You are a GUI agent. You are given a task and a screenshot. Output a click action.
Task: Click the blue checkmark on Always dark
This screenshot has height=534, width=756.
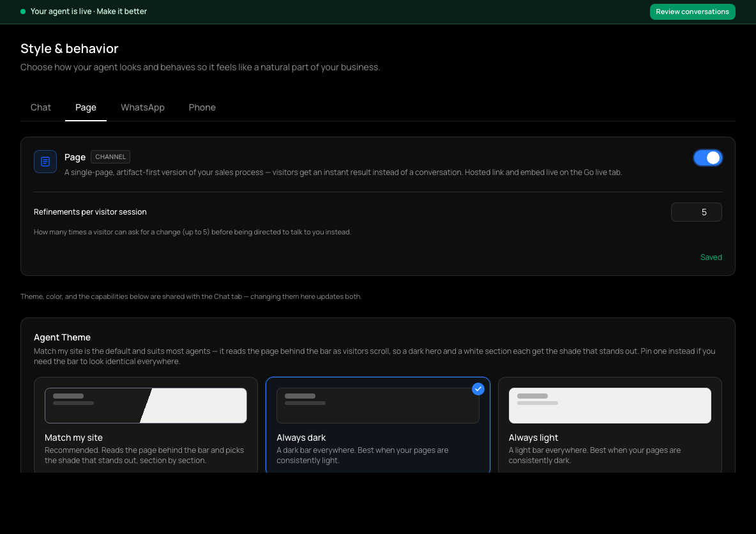[x=478, y=389]
